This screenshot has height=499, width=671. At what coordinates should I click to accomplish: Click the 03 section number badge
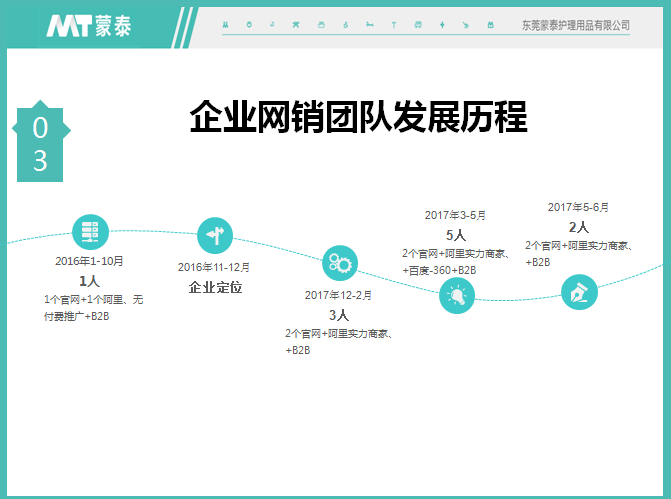[x=40, y=144]
